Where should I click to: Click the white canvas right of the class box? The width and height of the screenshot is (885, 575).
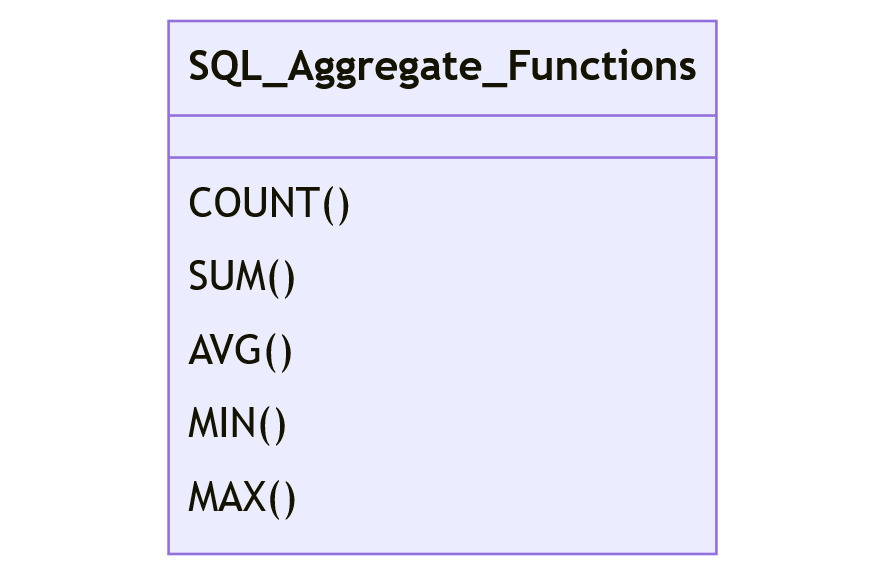(x=801, y=287)
